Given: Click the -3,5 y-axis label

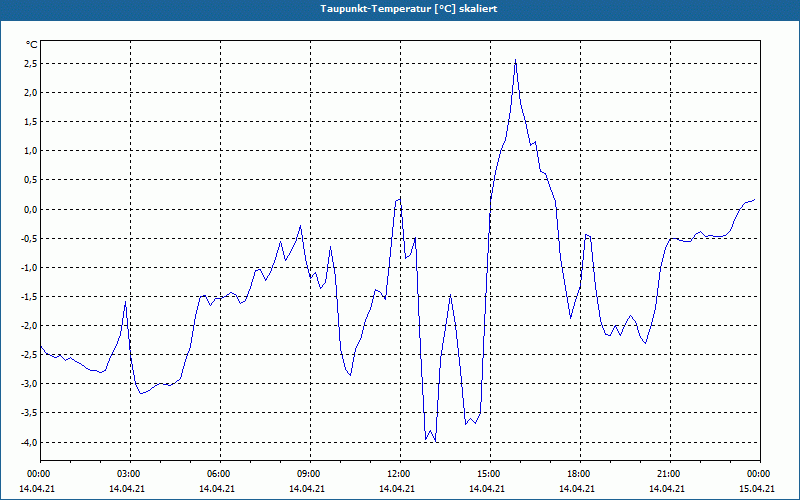Looking at the screenshot, I should point(29,413).
